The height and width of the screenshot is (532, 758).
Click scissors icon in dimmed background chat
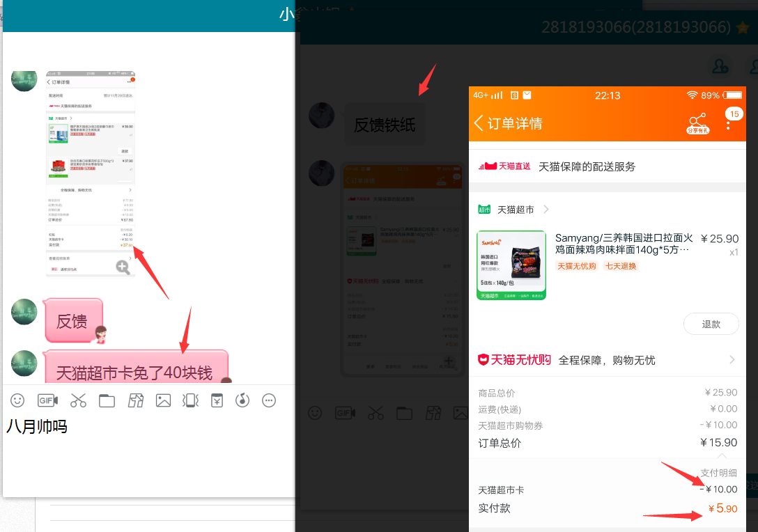click(x=376, y=413)
